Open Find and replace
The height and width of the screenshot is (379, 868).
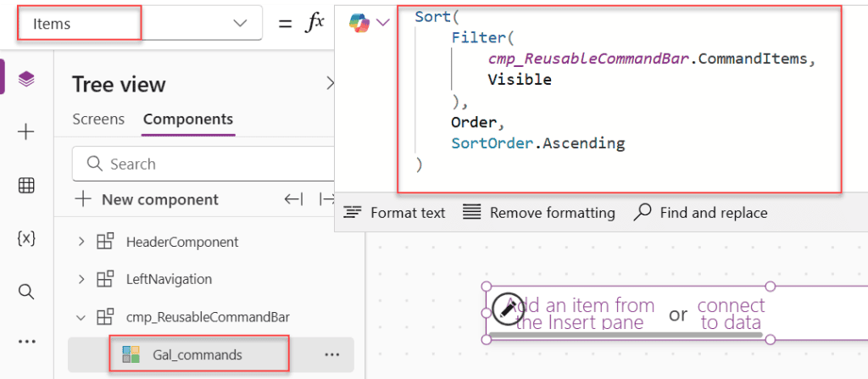700,213
